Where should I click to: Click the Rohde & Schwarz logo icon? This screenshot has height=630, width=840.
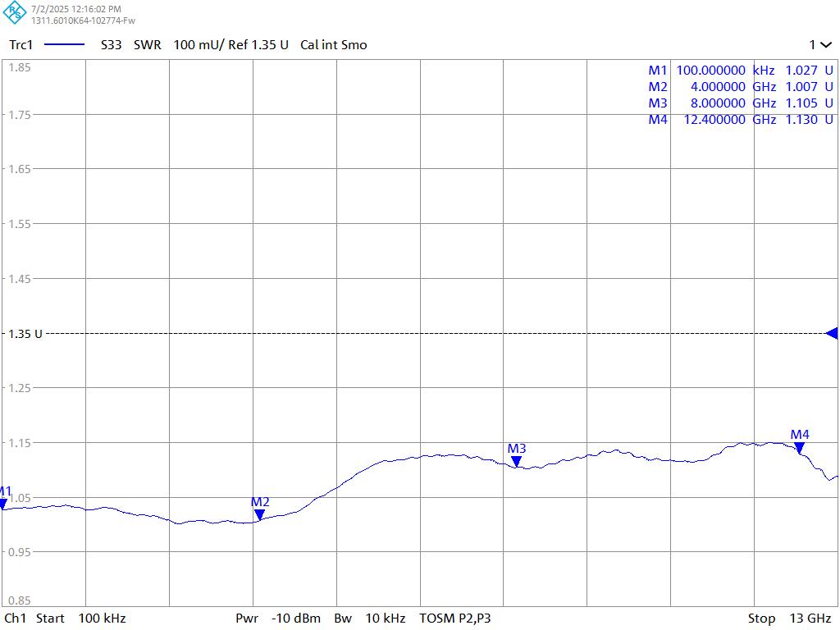pyautogui.click(x=15, y=13)
